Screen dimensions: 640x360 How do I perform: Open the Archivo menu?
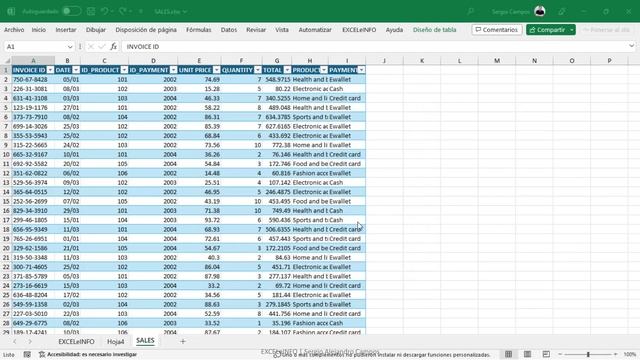click(14, 30)
